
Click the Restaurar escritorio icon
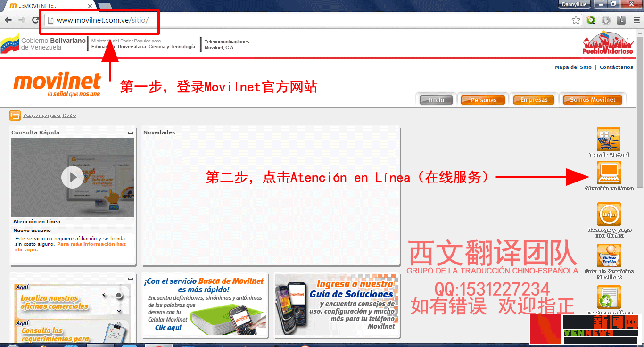pyautogui.click(x=15, y=116)
